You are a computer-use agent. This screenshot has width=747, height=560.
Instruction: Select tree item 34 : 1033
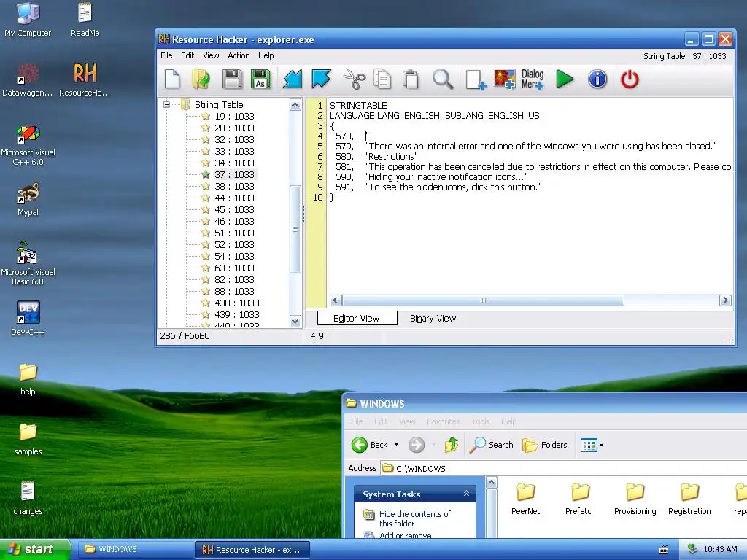point(234,163)
